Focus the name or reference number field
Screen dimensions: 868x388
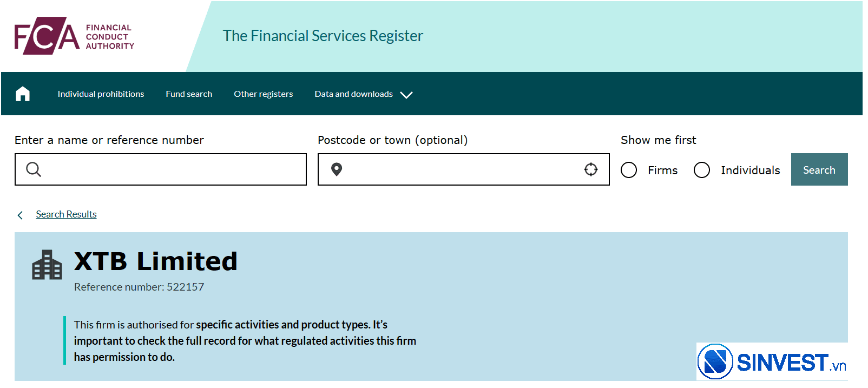click(x=161, y=169)
